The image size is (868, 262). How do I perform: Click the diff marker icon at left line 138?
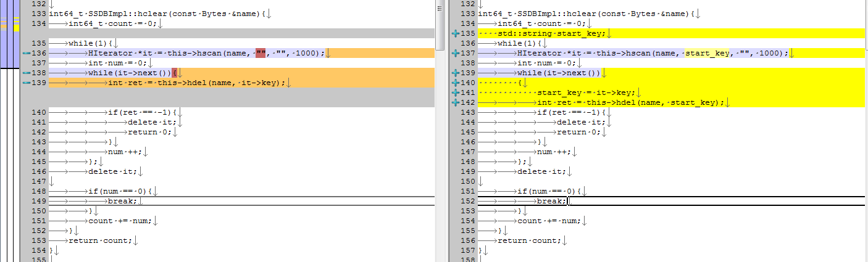(25, 73)
